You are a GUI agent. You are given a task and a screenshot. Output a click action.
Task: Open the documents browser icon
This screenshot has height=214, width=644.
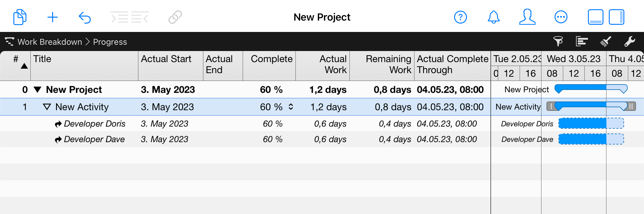(20, 17)
